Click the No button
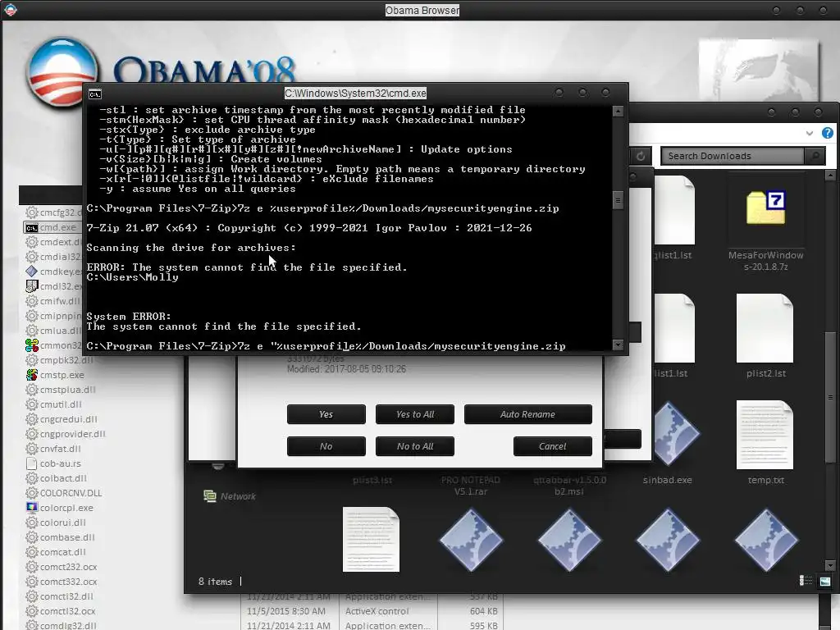The height and width of the screenshot is (630, 840). pos(326,446)
